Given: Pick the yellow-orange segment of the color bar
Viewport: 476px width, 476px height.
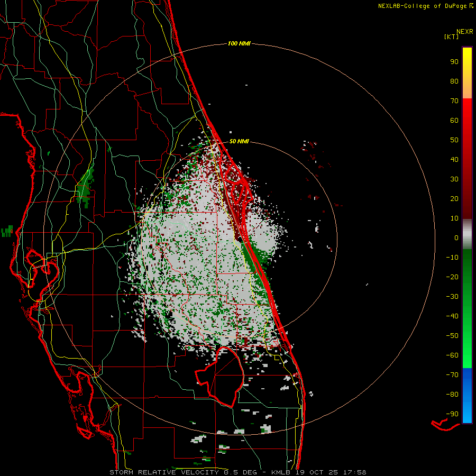Looking at the screenshot, I should (467, 73).
